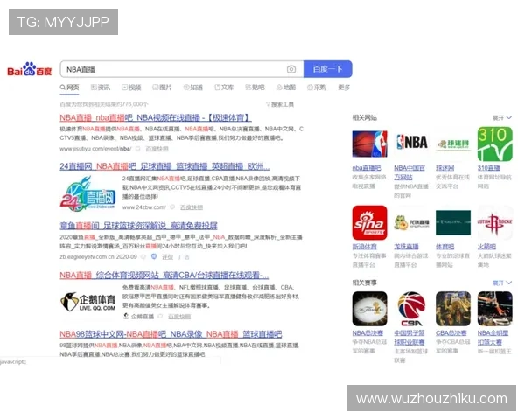Image resolution: width=525 pixels, height=420 pixels.
Task: Click the CBA总决赛 photo icon
Action: click(453, 309)
